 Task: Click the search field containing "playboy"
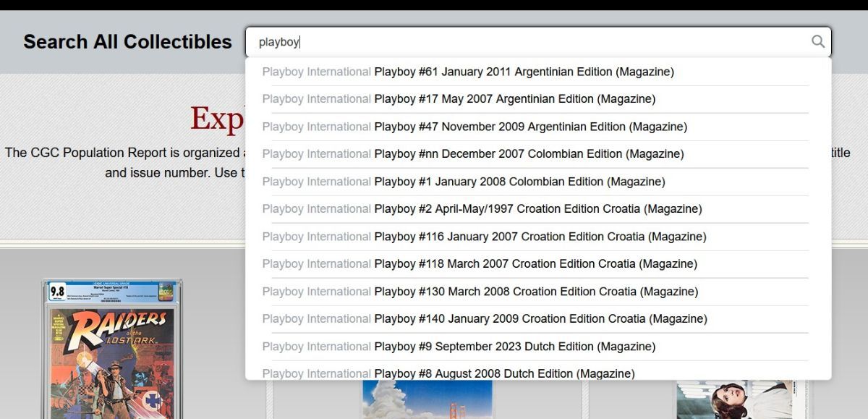click(528, 42)
